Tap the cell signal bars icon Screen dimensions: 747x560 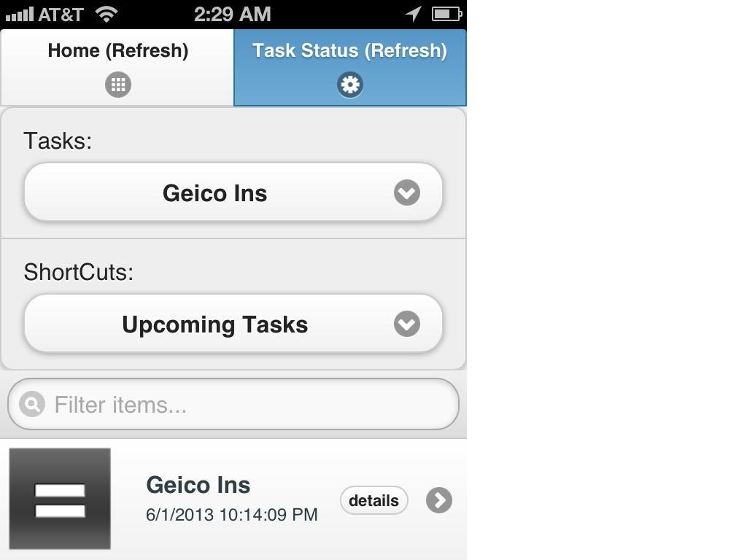point(20,15)
